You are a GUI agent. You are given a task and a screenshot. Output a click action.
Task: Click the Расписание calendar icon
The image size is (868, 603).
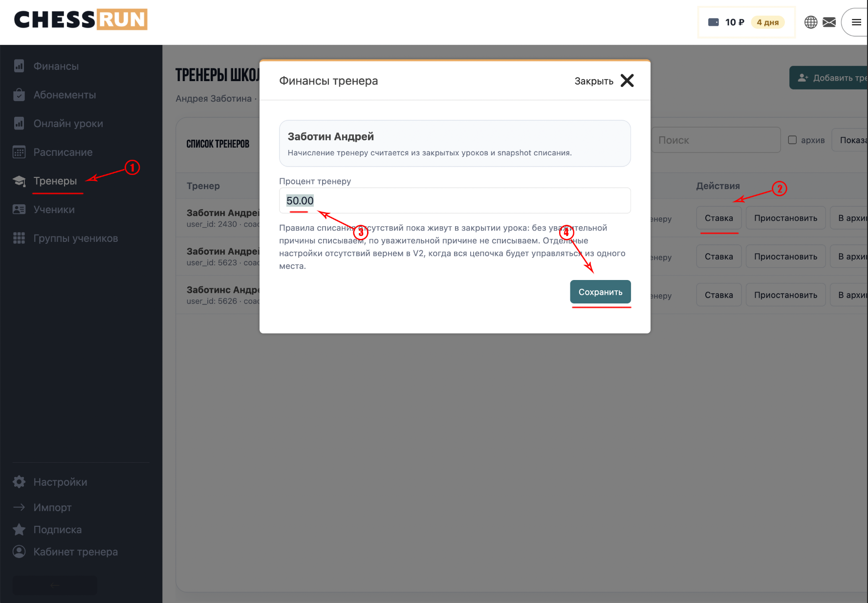coord(19,152)
